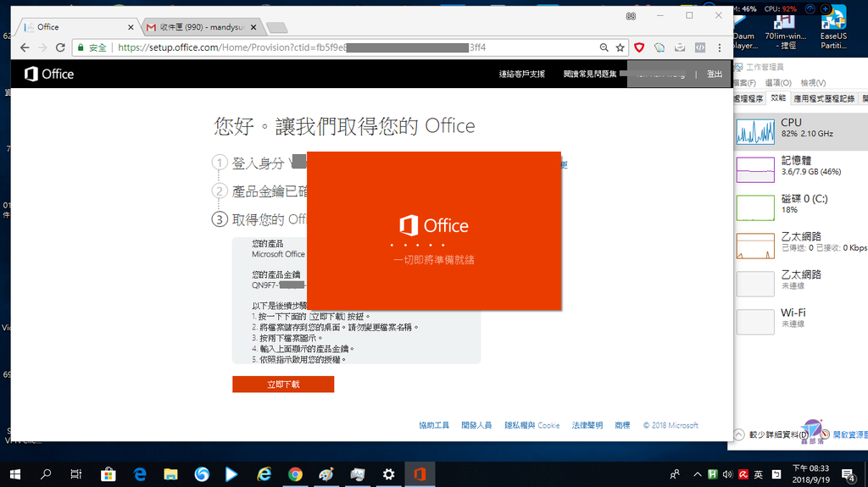Click the zoom magnifier in address bar
Viewport: 868px width, 487px height.
coord(604,47)
